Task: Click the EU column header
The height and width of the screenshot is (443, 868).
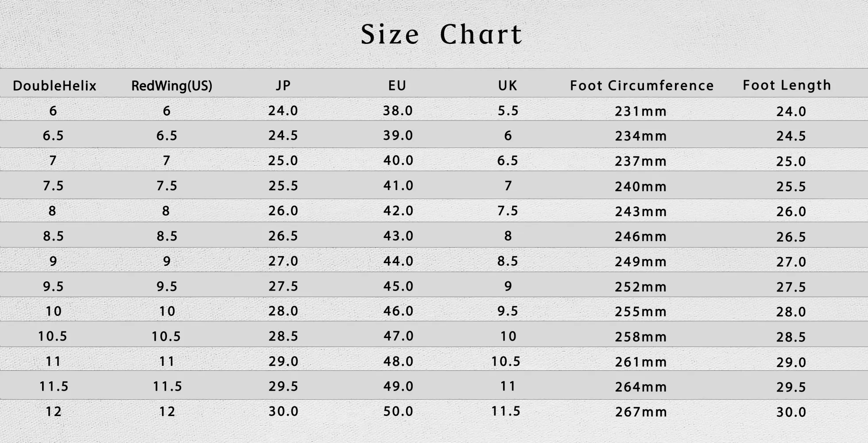Action: click(397, 85)
